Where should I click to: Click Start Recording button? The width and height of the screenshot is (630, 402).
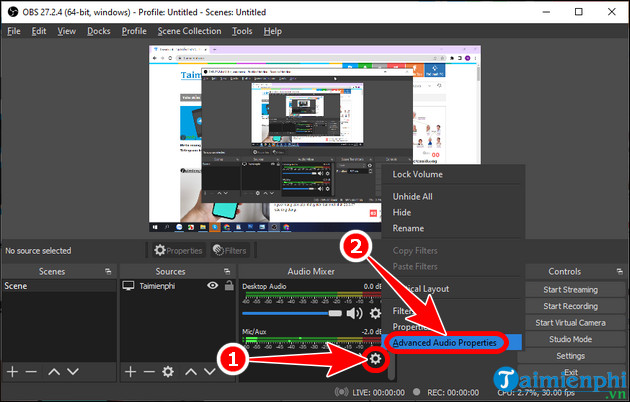coord(570,306)
